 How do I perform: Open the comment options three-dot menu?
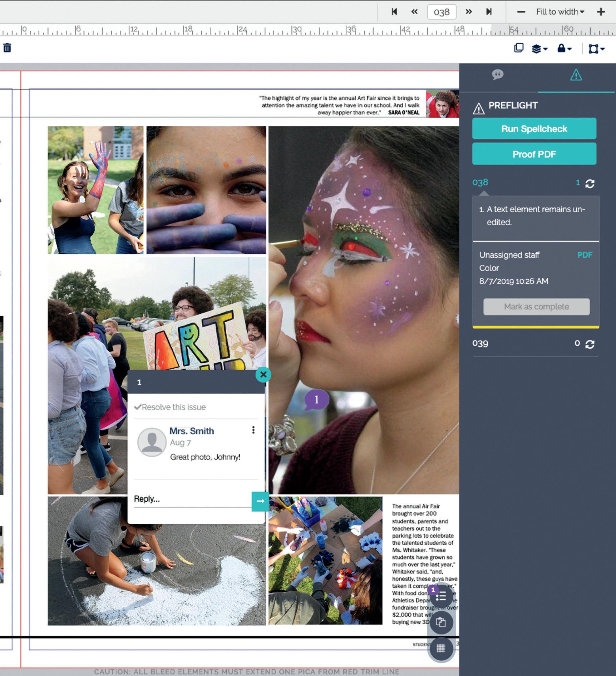point(253,430)
